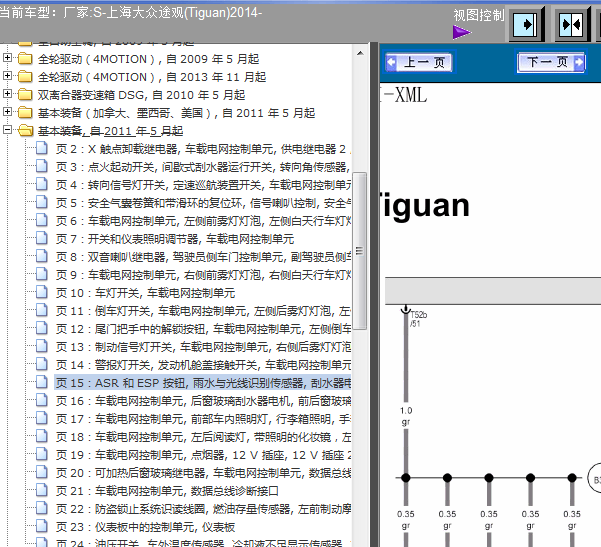
Task: Open 页 8 : 双音喇叭继电器
Action: [x=203, y=257]
